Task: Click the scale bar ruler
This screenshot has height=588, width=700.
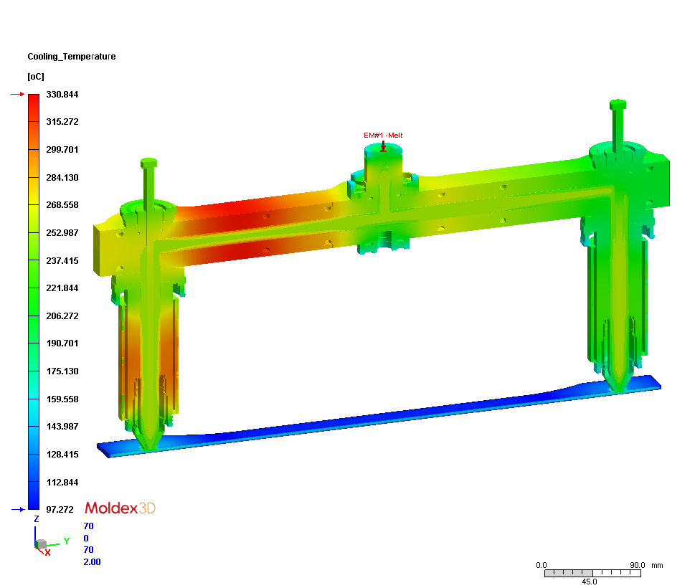Action: [x=592, y=573]
